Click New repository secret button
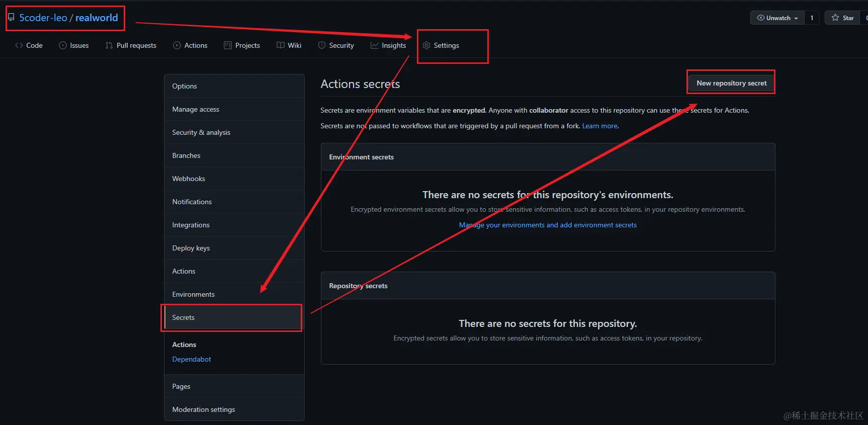Viewport: 868px width, 425px height. coord(731,83)
